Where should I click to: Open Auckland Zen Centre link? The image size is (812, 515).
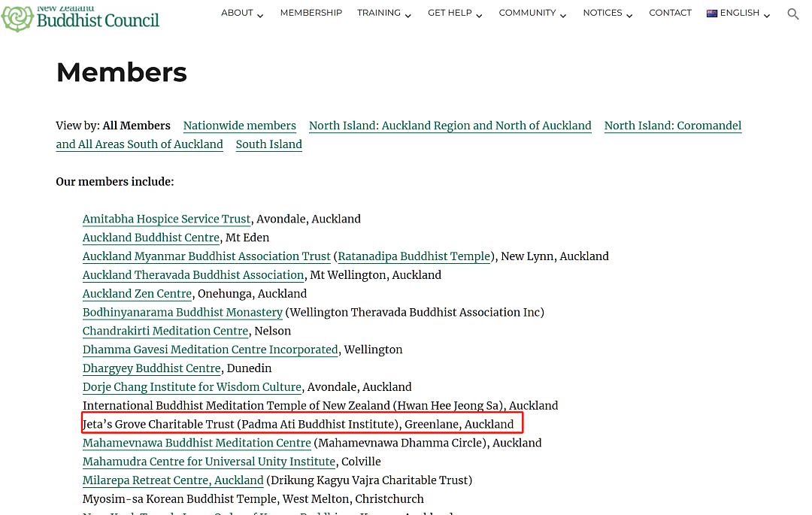(138, 293)
